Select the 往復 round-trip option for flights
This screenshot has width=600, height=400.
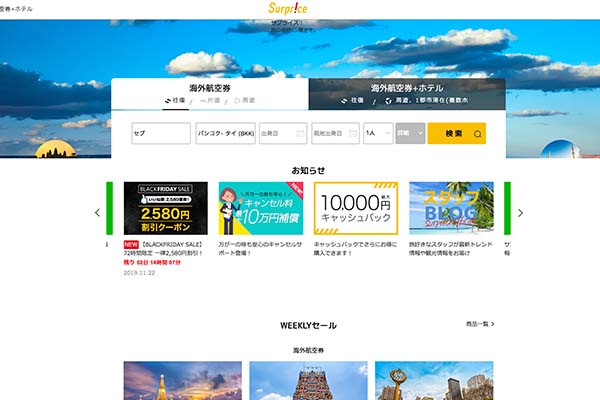(174, 101)
